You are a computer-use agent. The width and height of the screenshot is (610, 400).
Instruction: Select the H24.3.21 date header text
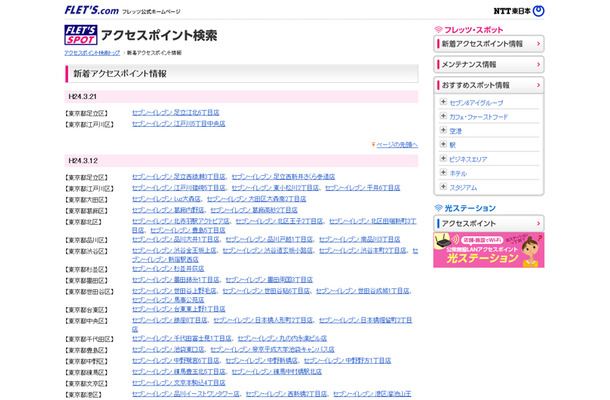coord(82,97)
